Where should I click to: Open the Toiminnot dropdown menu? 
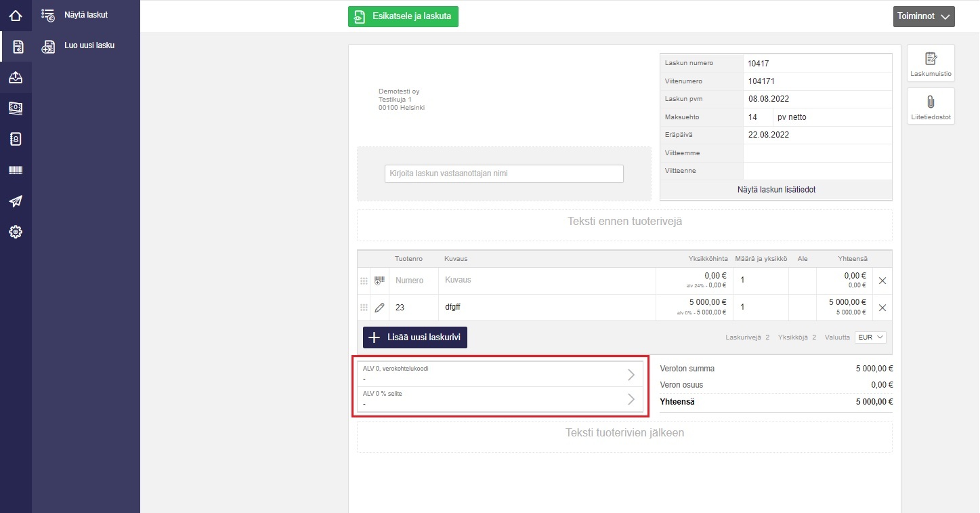[x=924, y=17]
